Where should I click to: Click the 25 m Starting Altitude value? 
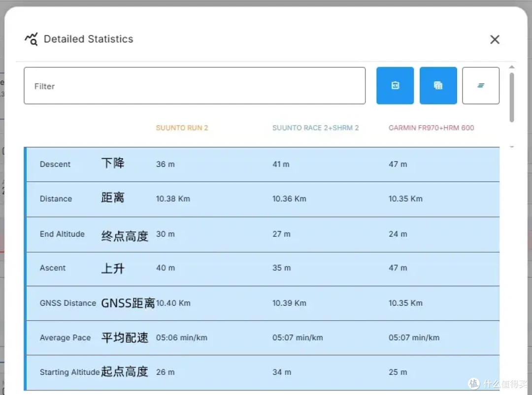pyautogui.click(x=398, y=372)
